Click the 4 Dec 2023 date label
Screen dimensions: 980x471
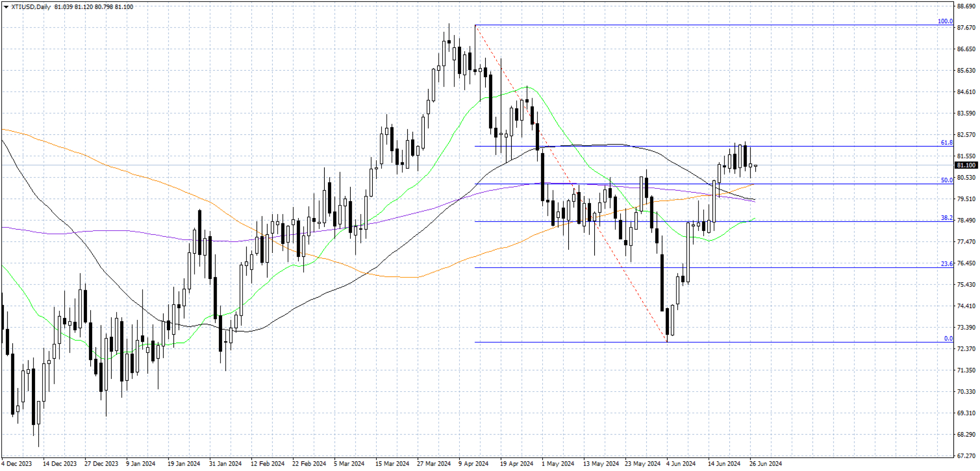(17, 464)
